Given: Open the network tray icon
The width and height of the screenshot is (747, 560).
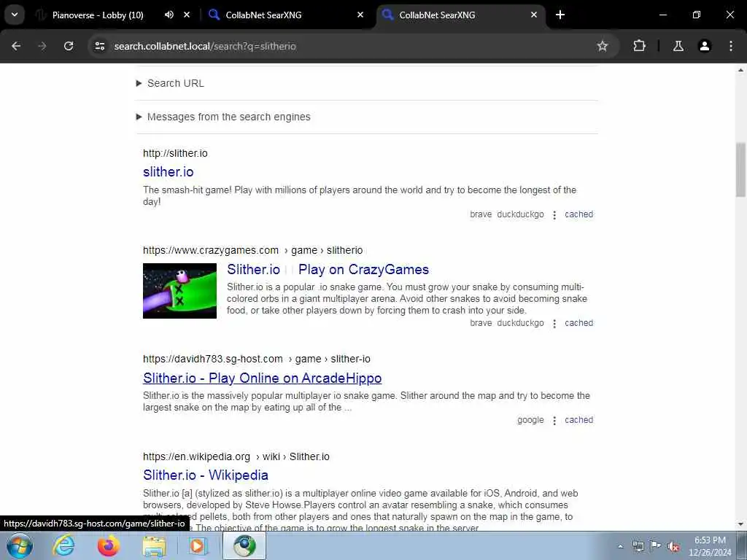Looking at the screenshot, I should (638, 546).
